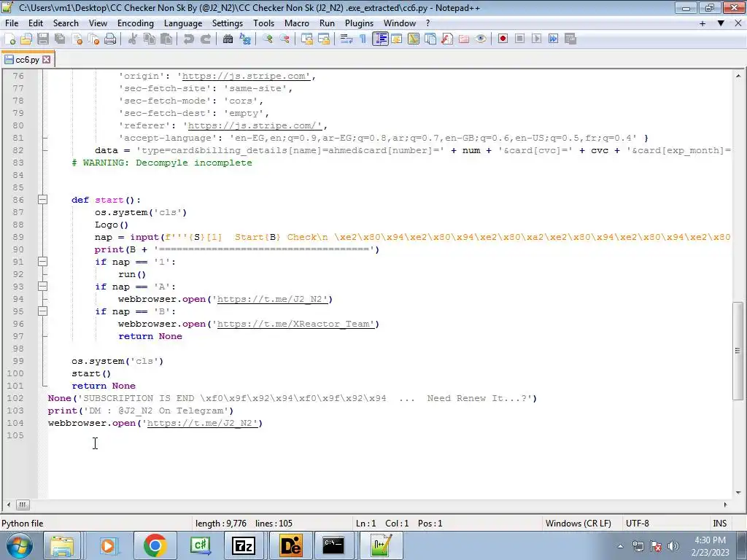This screenshot has height=560, width=747.
Task: Toggle show all characters pilcrow
Action: [x=363, y=39]
